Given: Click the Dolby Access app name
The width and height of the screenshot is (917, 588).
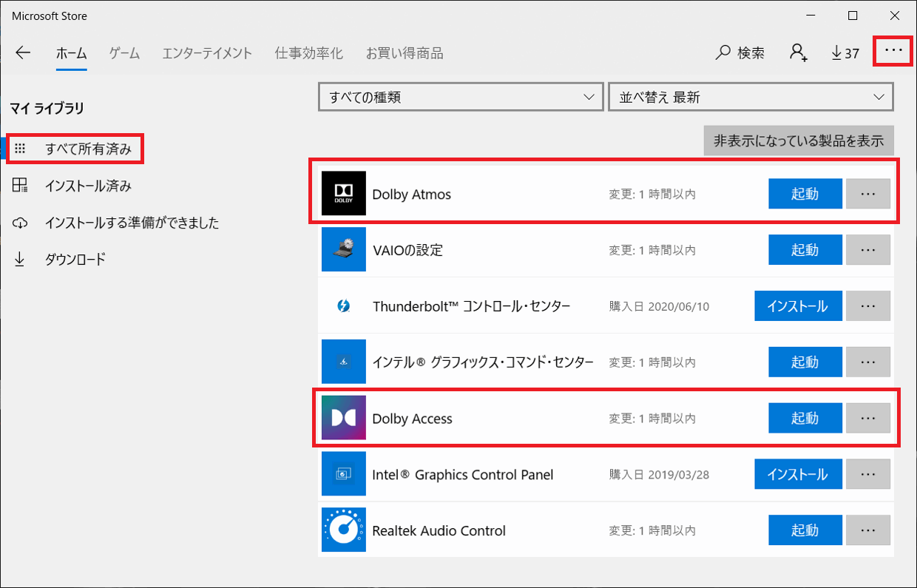Looking at the screenshot, I should [x=413, y=419].
